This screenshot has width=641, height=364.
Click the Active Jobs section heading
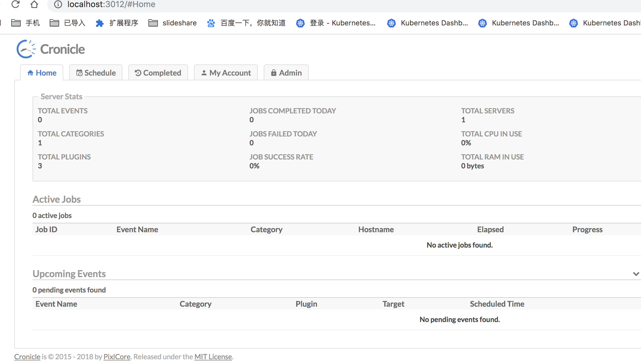(56, 199)
